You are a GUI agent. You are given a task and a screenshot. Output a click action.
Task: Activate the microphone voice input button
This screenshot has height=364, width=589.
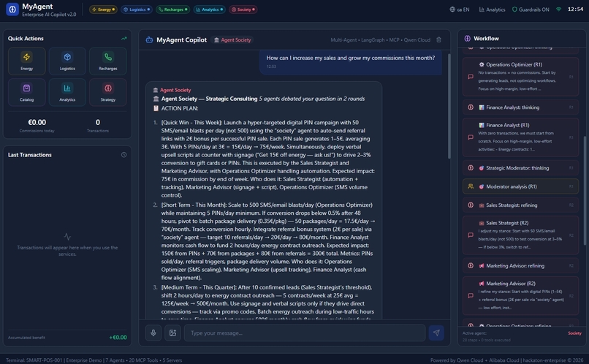[x=153, y=333]
